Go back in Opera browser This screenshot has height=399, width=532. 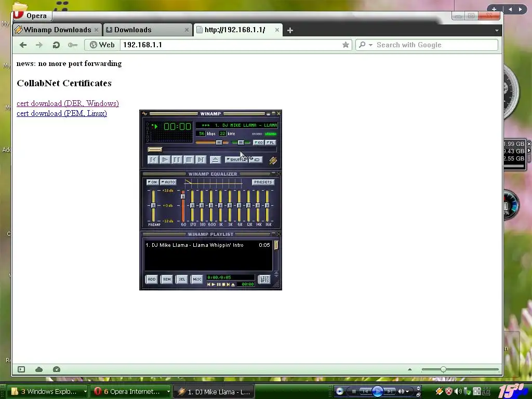point(23,45)
